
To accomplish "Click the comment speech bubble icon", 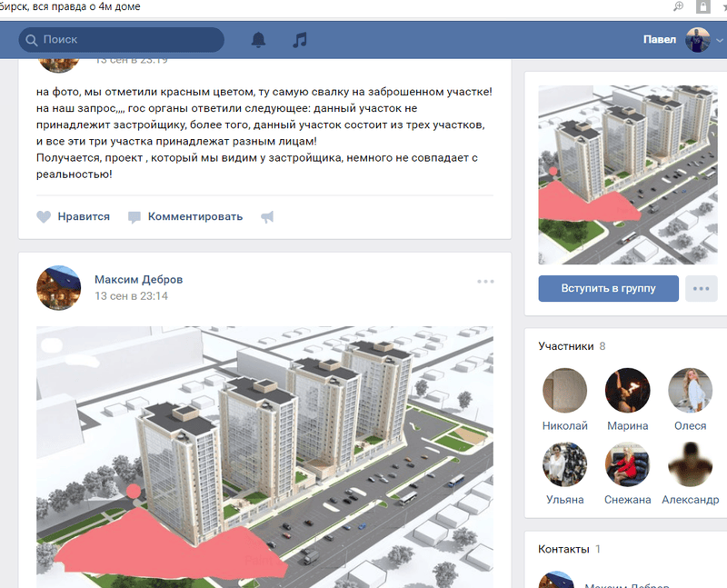I will point(134,217).
